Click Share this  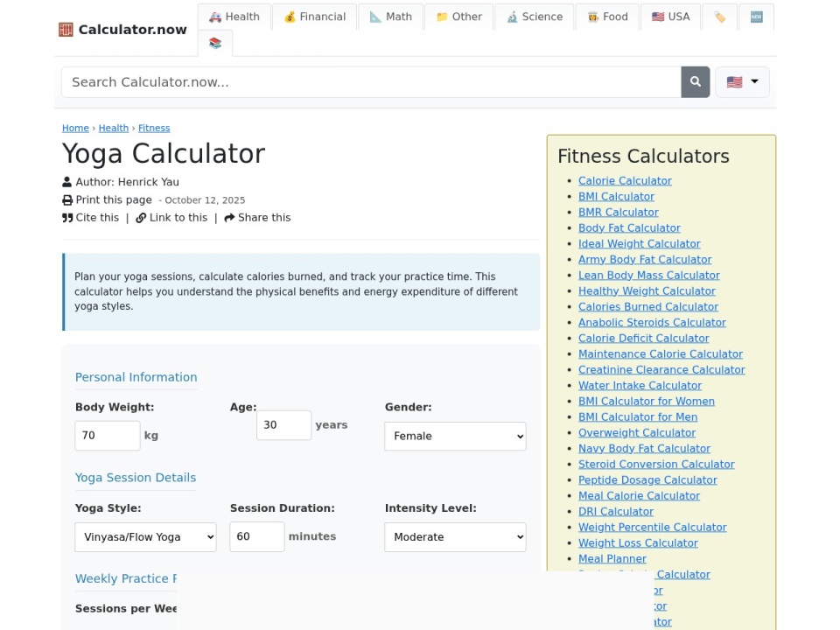(x=264, y=218)
